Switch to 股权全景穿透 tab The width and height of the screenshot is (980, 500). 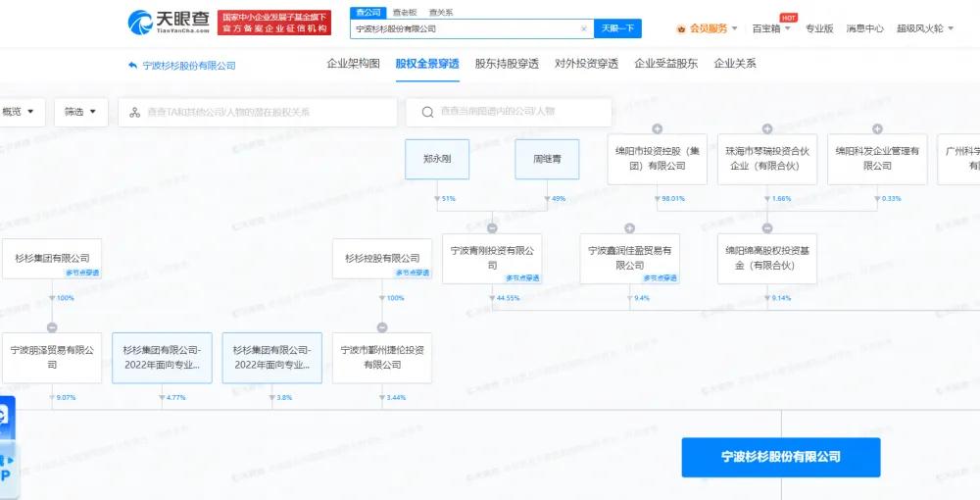(427, 63)
